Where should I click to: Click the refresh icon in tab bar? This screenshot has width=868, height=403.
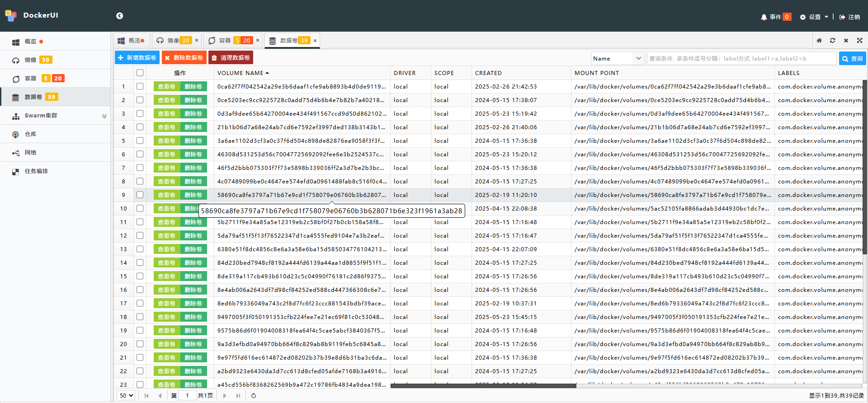tap(832, 41)
